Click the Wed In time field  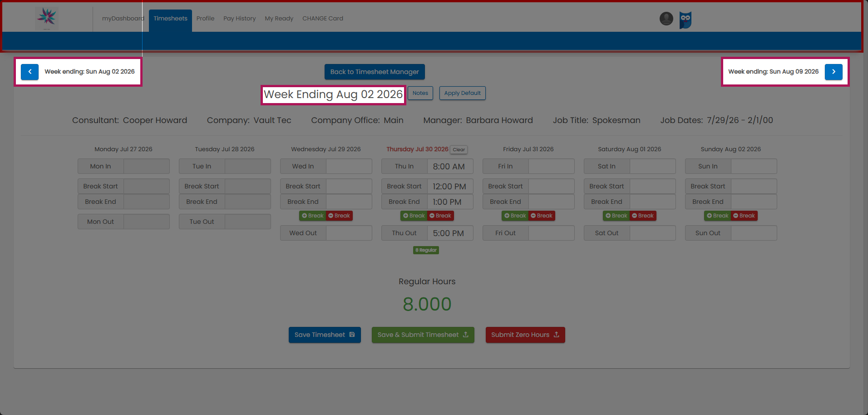pyautogui.click(x=349, y=166)
